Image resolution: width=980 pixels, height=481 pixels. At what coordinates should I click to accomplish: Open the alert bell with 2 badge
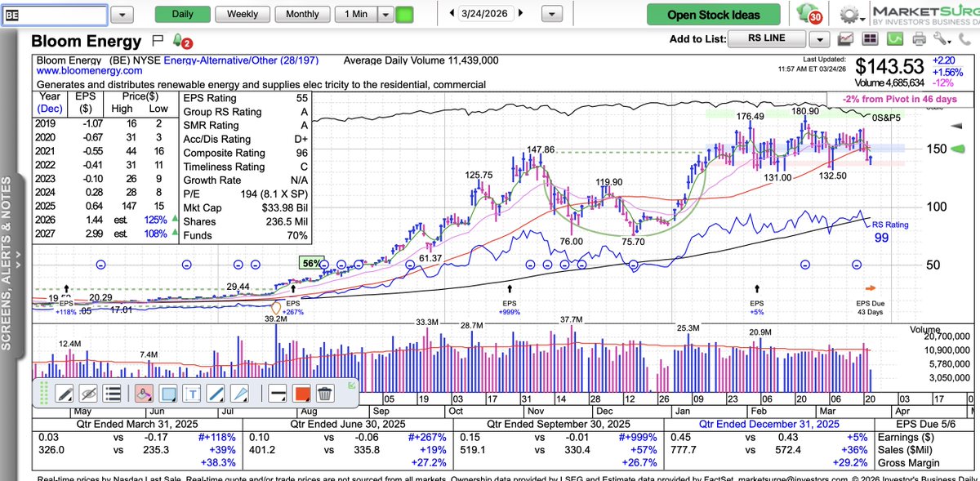coord(181,41)
